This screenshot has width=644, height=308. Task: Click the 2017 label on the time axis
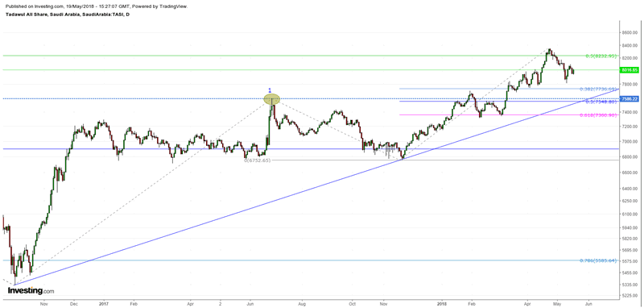(x=102, y=304)
